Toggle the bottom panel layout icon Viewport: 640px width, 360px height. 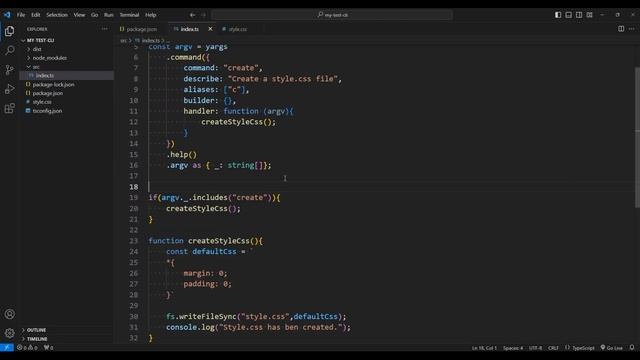(x=569, y=15)
